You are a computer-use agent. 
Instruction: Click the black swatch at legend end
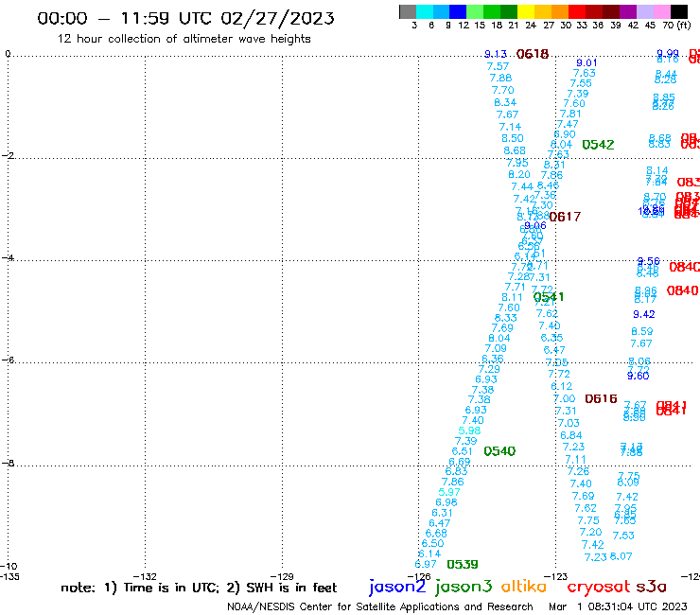tap(678, 11)
